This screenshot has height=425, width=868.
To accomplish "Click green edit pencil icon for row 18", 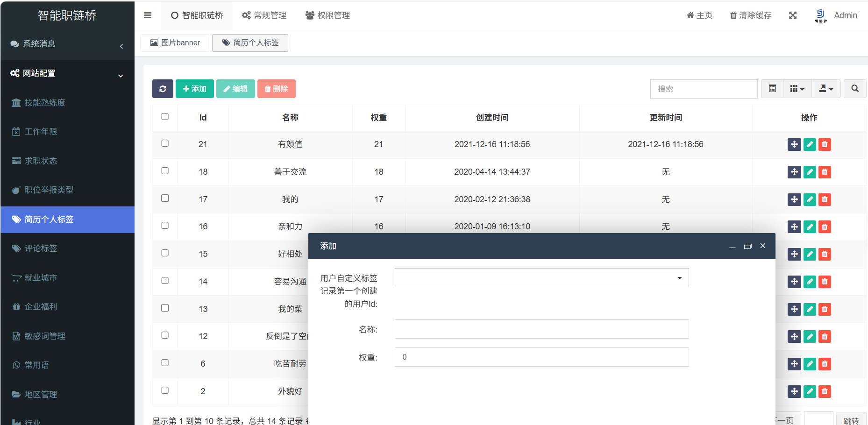I will point(810,172).
